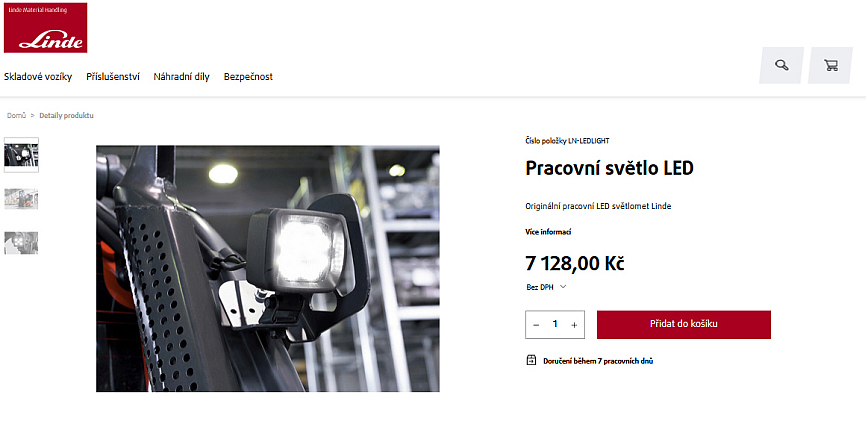This screenshot has width=866, height=427.
Task: Click Přidat do košíku button
Action: [684, 324]
